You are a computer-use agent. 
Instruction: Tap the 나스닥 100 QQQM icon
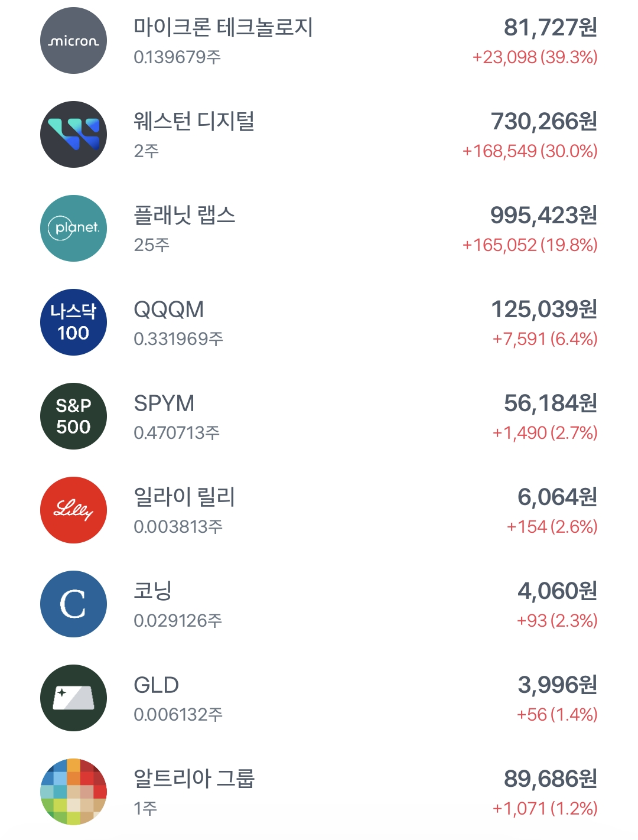(73, 323)
